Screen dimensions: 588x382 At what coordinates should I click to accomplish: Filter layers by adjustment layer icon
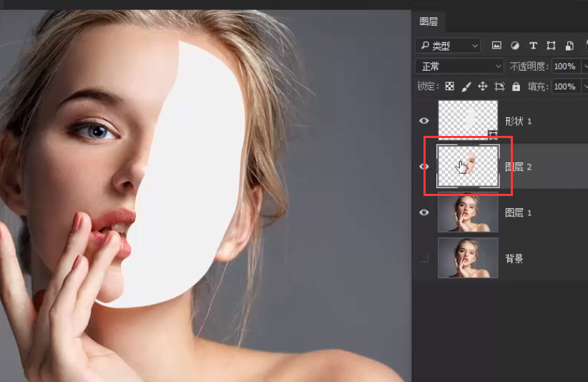(515, 46)
